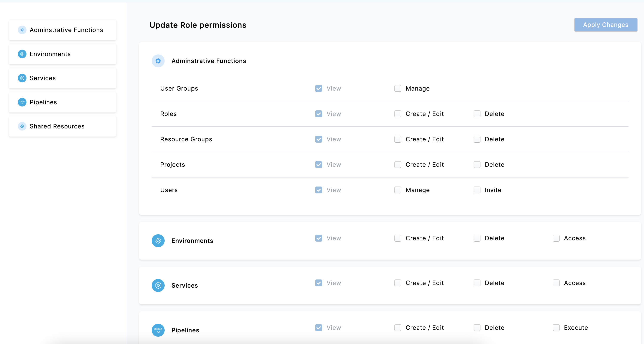
Task: Click the 'Update Role permissions' heading
Action: coord(198,25)
